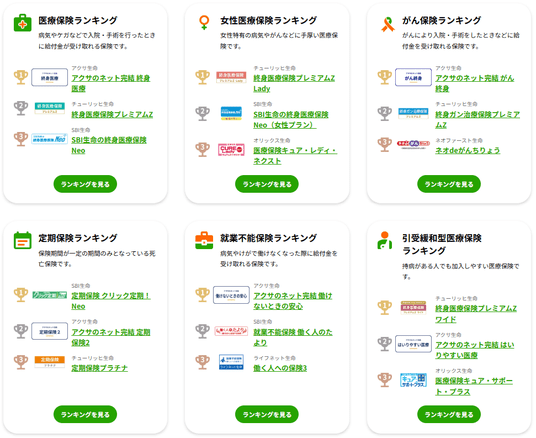Open アクサのネット完結 終身医療 link
Image resolution: width=536 pixels, height=438 pixels.
click(x=111, y=83)
